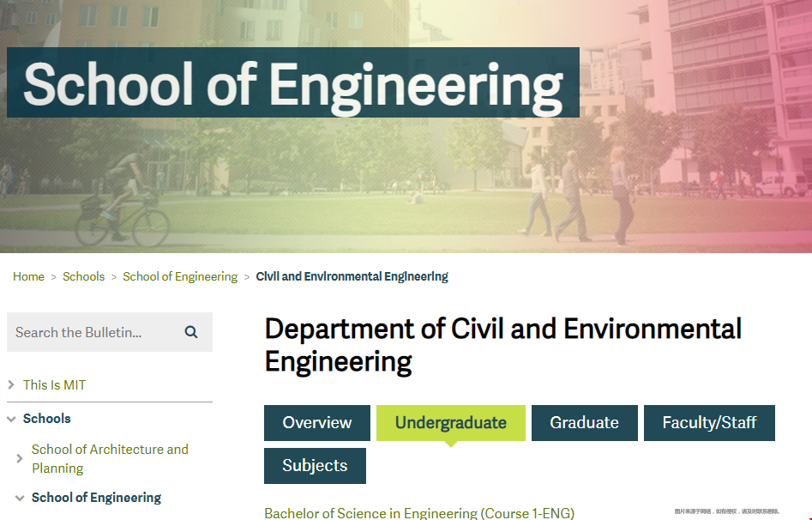This screenshot has height=520, width=812.
Task: Click Civil and Environmental Engineering breadcrumb
Action: [352, 276]
